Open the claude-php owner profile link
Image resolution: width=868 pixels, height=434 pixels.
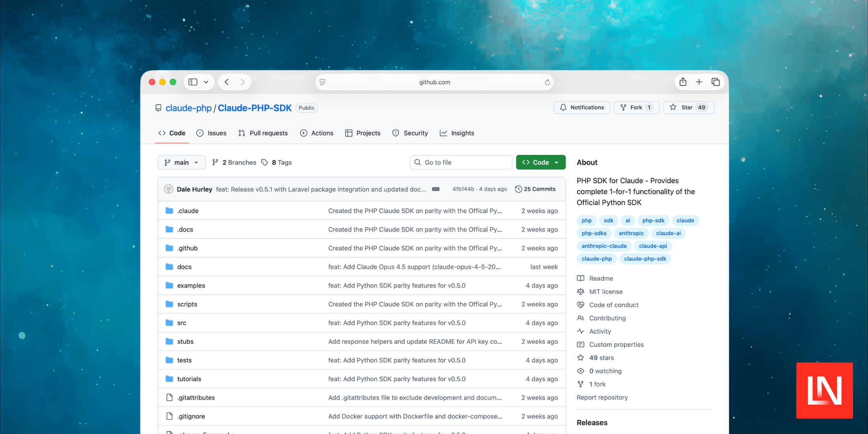pyautogui.click(x=189, y=108)
